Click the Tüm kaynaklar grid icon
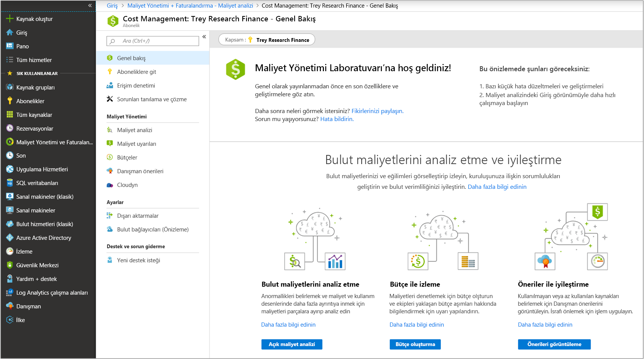644x359 pixels. pos(10,115)
